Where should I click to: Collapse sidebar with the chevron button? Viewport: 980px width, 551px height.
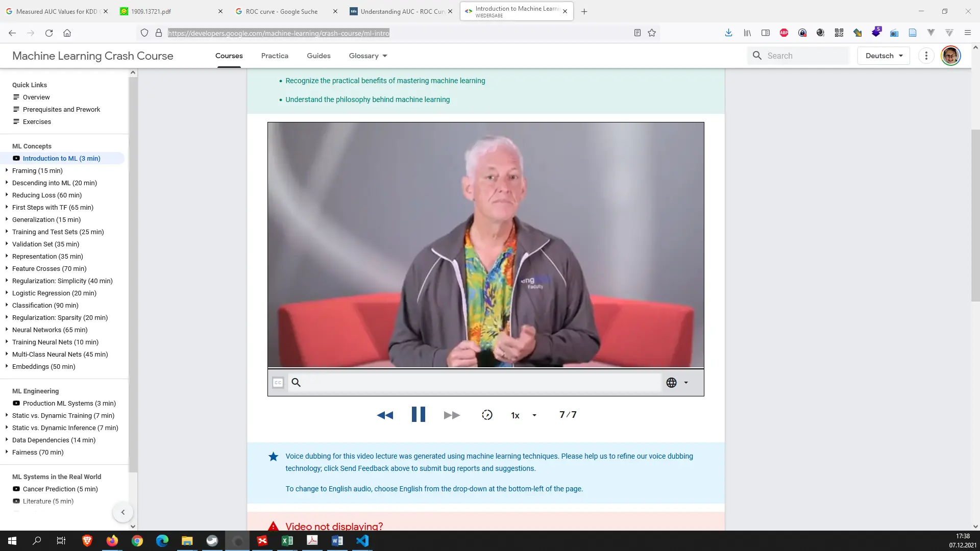click(123, 512)
